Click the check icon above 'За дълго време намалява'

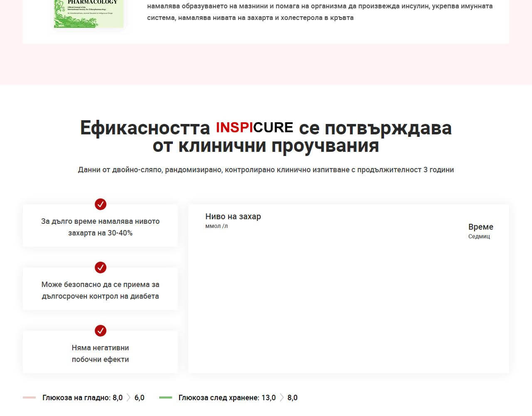(x=101, y=204)
